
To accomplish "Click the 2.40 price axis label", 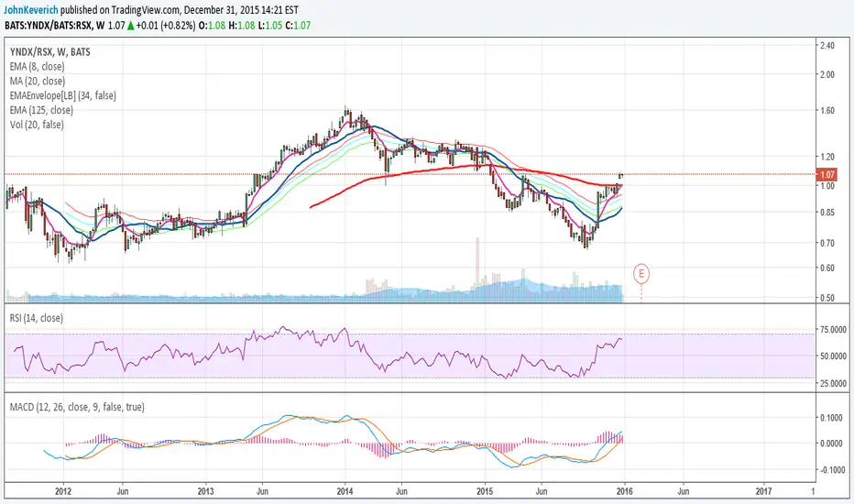I will coord(827,46).
